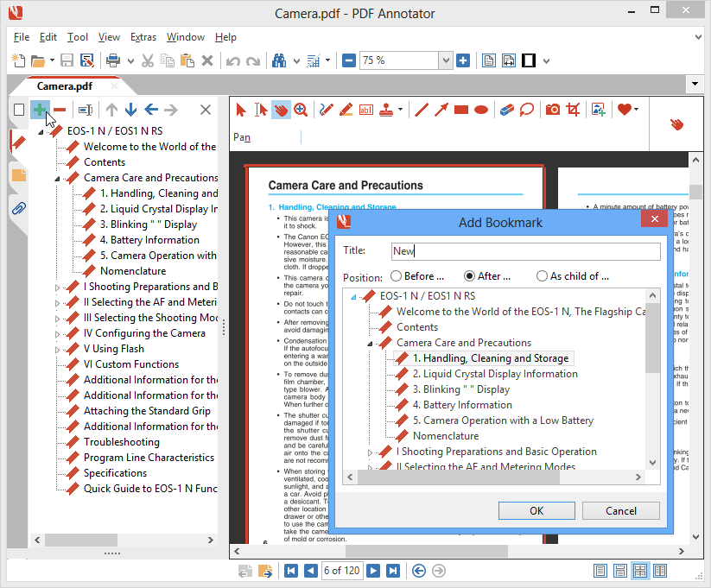Screen dimensions: 711x588
Task: Select the Arrow drawing tool
Action: (441, 110)
